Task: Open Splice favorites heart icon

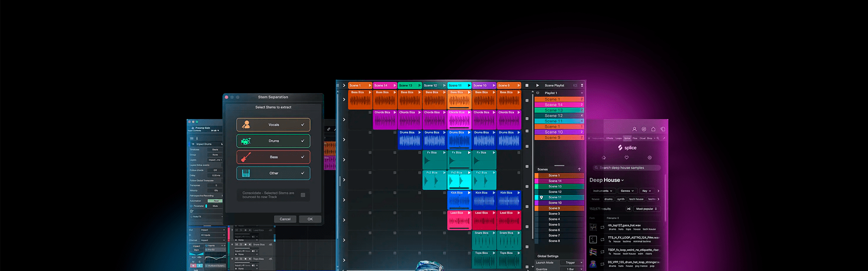Action: 627,158
